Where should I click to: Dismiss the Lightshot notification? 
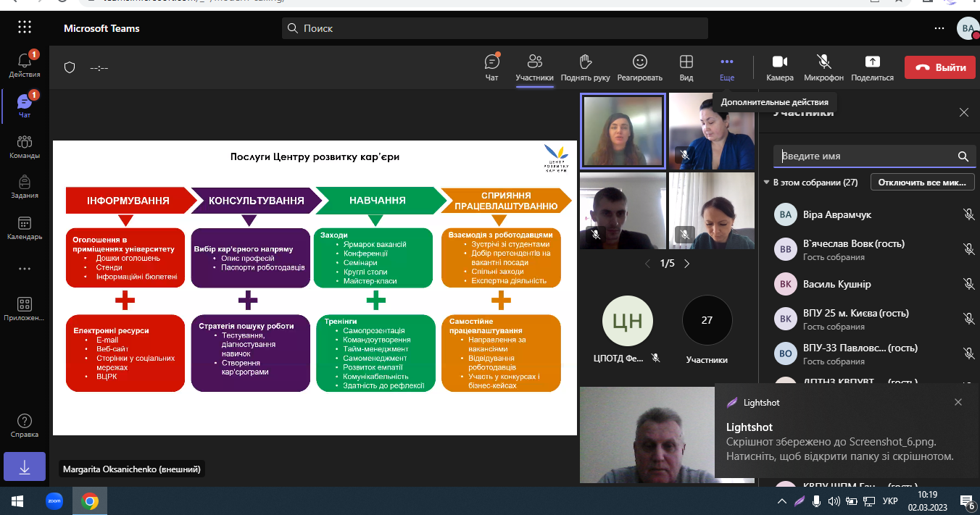[x=958, y=402]
